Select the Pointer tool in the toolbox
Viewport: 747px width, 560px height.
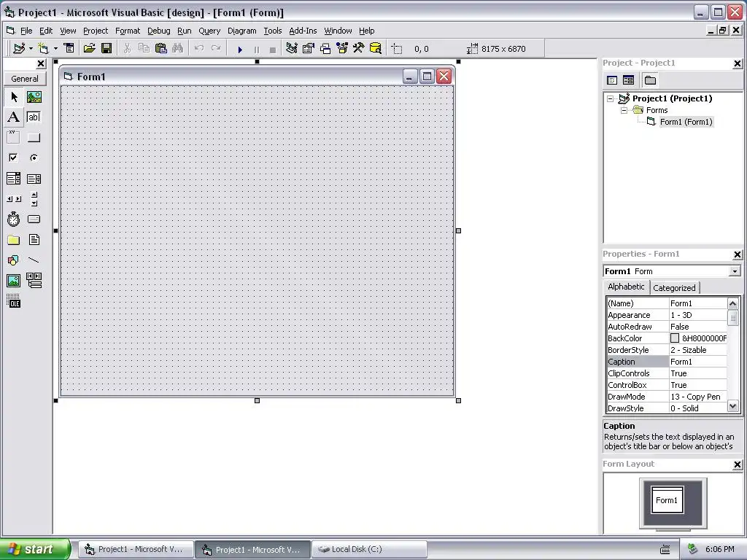[x=14, y=97]
